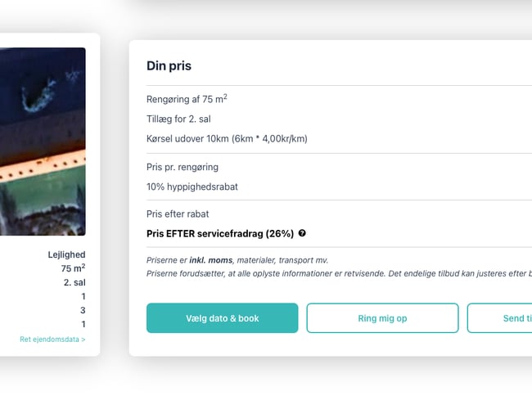Click the 'Lejlighed' property type label
Viewport: 532px width, 409px height.
click(x=66, y=254)
